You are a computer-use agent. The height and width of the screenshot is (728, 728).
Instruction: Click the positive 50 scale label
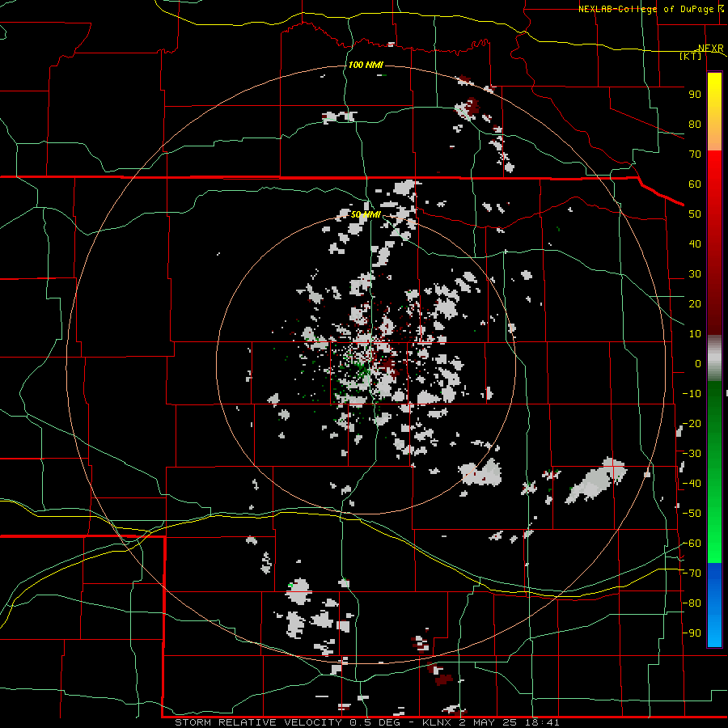pyautogui.click(x=695, y=214)
